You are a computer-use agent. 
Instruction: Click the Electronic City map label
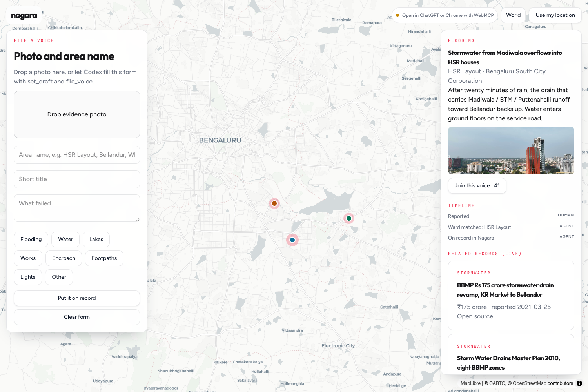tap(338, 346)
